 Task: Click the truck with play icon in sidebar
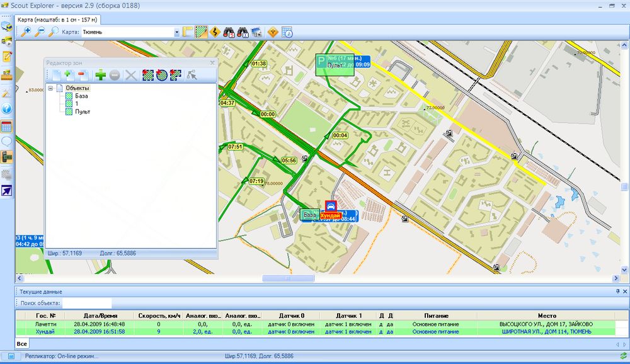(x=7, y=40)
